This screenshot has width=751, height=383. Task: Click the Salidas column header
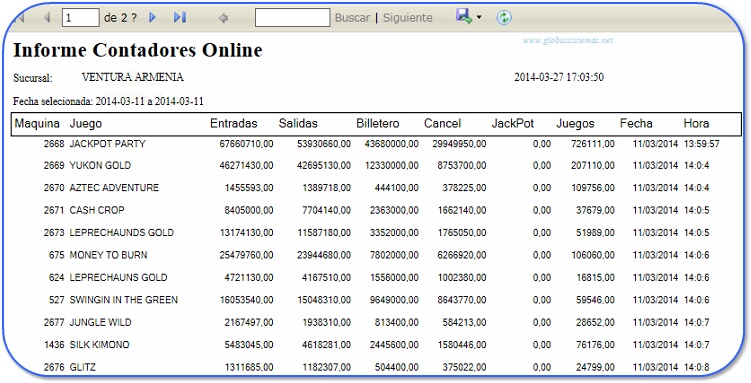pos(298,124)
